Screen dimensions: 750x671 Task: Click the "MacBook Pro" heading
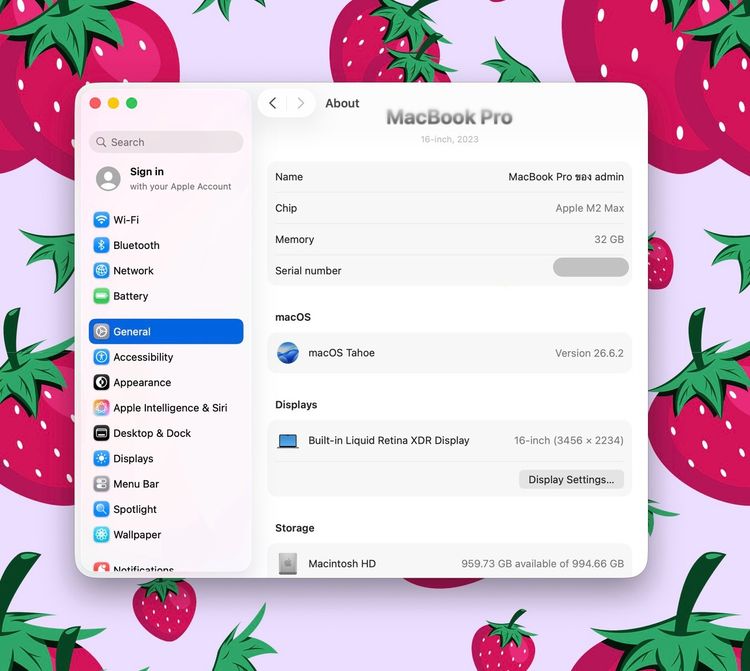click(450, 117)
